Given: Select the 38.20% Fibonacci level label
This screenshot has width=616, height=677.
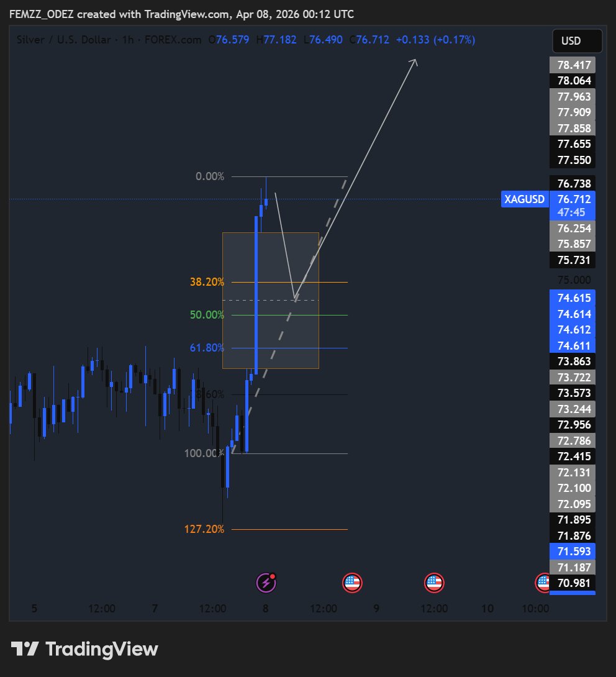Looking at the screenshot, I should (207, 282).
